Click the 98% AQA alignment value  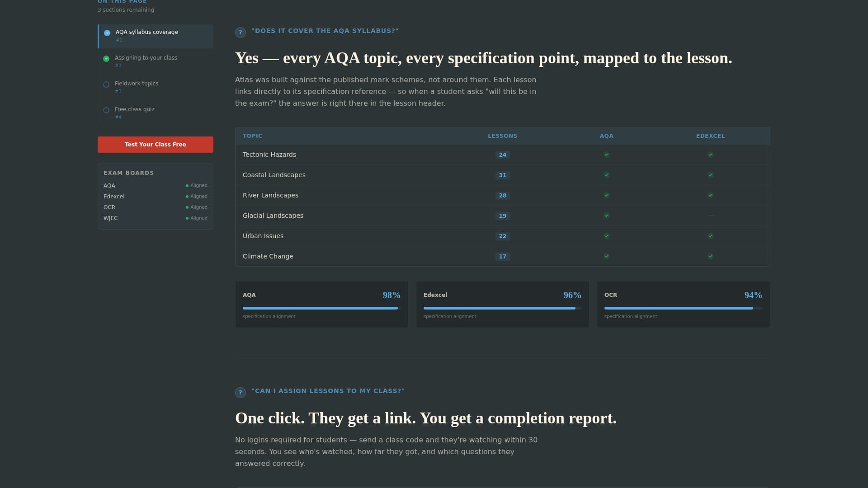[392, 295]
